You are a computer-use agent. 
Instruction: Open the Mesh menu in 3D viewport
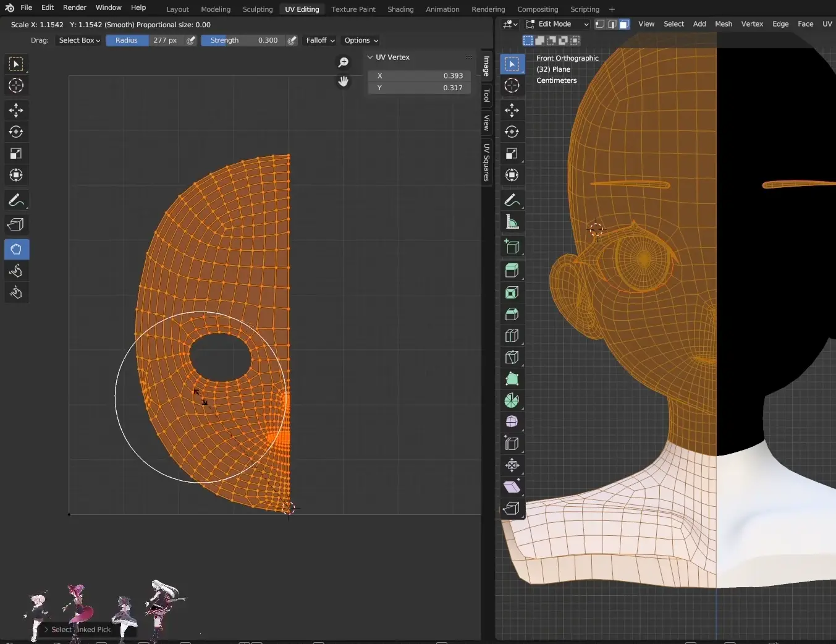pyautogui.click(x=723, y=24)
